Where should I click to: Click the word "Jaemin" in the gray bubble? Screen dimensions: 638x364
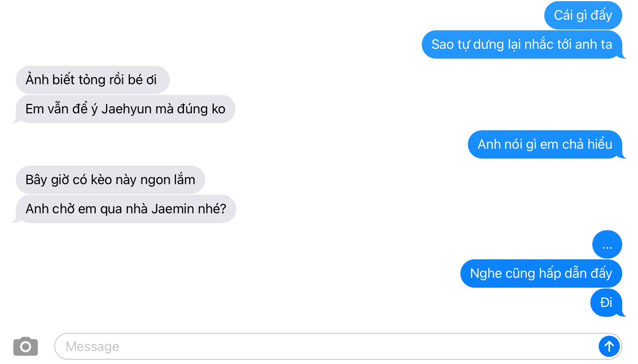[x=173, y=209]
